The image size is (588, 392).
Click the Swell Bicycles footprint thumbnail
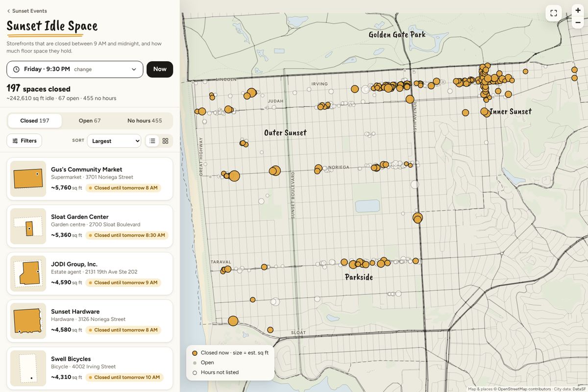coord(28,369)
